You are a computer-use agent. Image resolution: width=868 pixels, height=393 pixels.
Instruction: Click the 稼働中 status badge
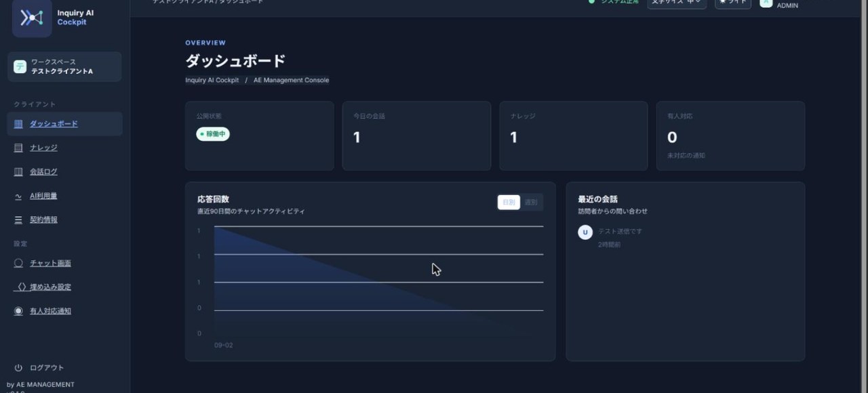pyautogui.click(x=213, y=134)
